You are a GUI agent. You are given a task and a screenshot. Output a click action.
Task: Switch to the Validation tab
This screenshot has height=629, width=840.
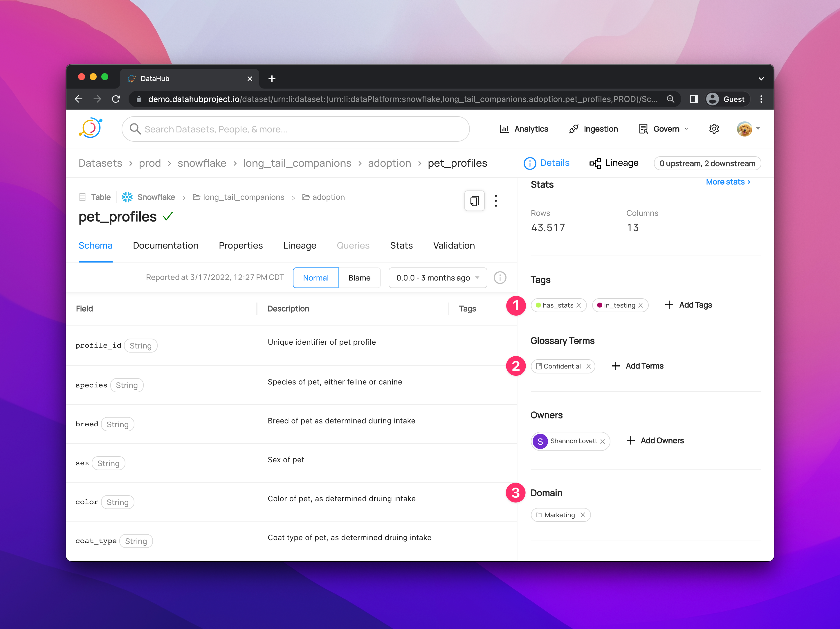click(454, 245)
